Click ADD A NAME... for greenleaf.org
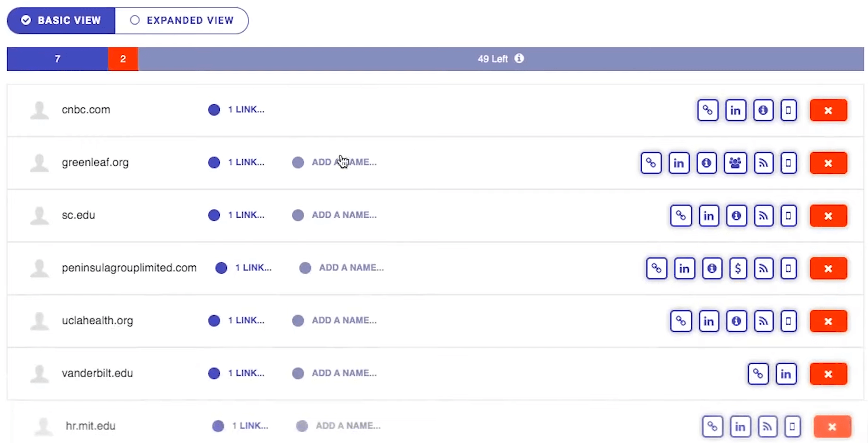 (x=344, y=162)
